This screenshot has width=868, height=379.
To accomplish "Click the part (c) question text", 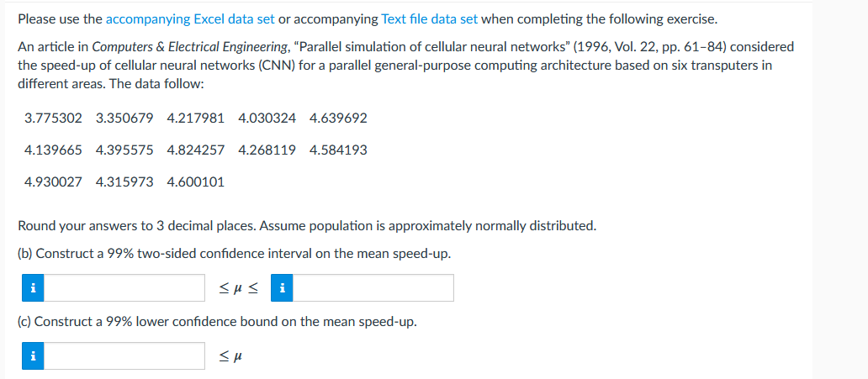I will click(217, 322).
